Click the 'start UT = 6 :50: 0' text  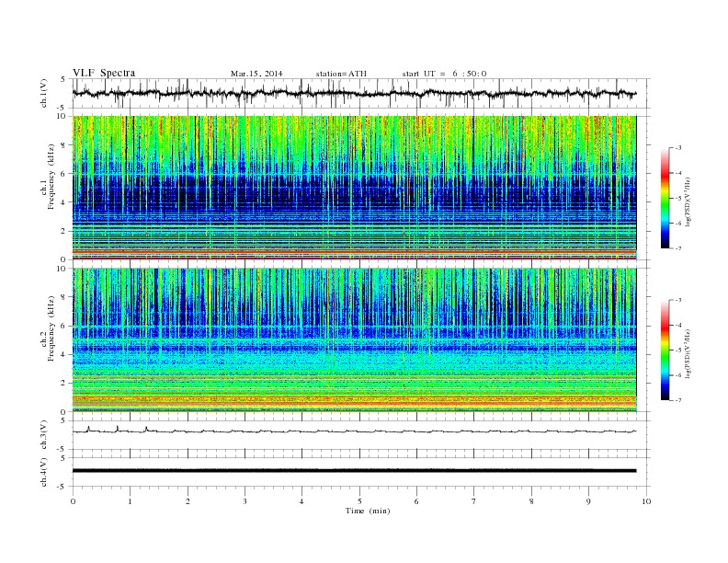point(444,74)
